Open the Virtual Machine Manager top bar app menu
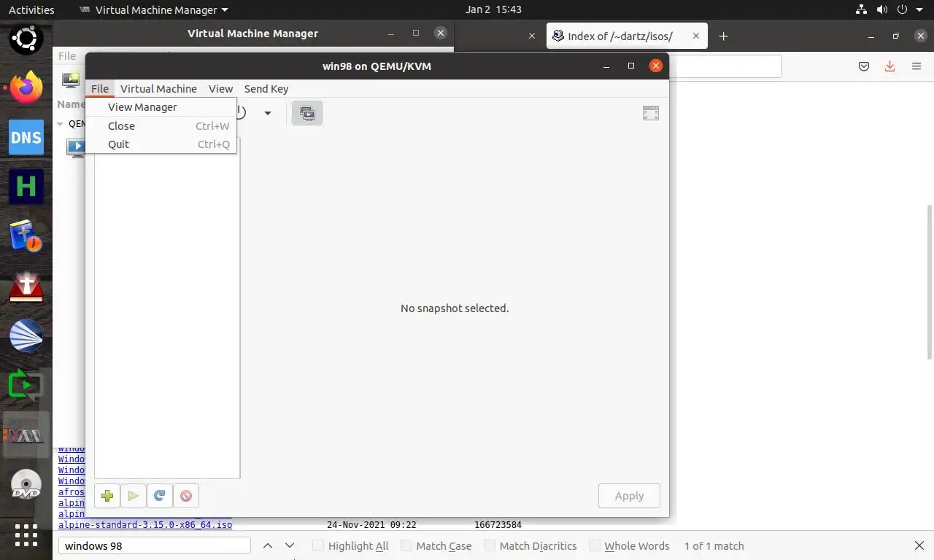 (153, 9)
